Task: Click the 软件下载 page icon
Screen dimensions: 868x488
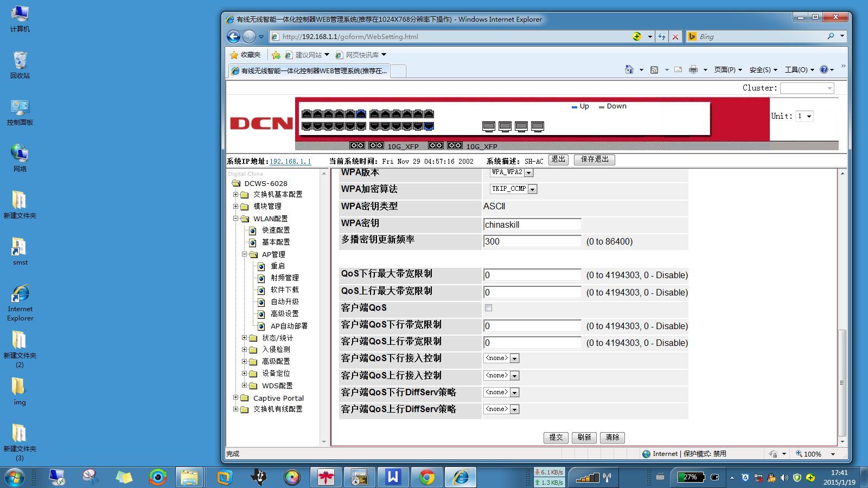Action: (x=261, y=290)
